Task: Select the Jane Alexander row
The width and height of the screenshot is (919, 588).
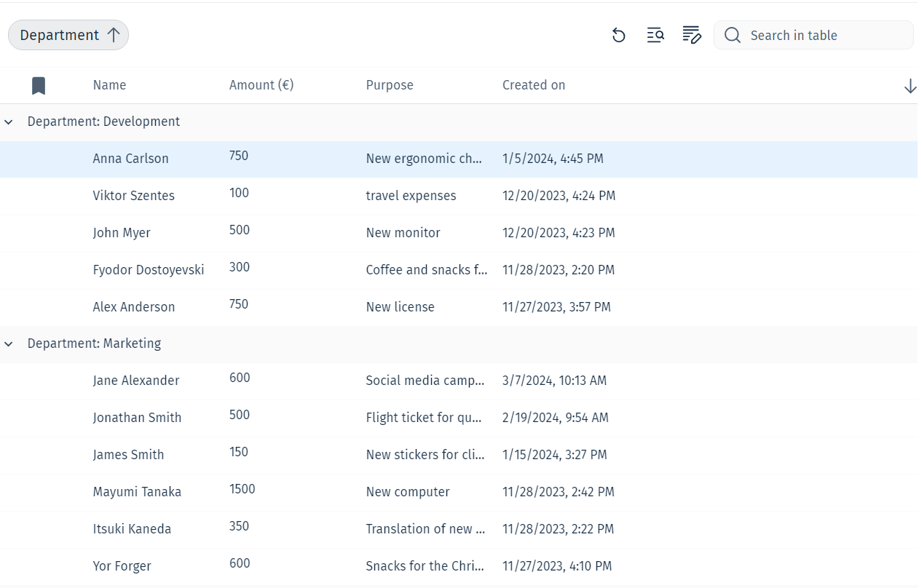Action: coord(459,381)
